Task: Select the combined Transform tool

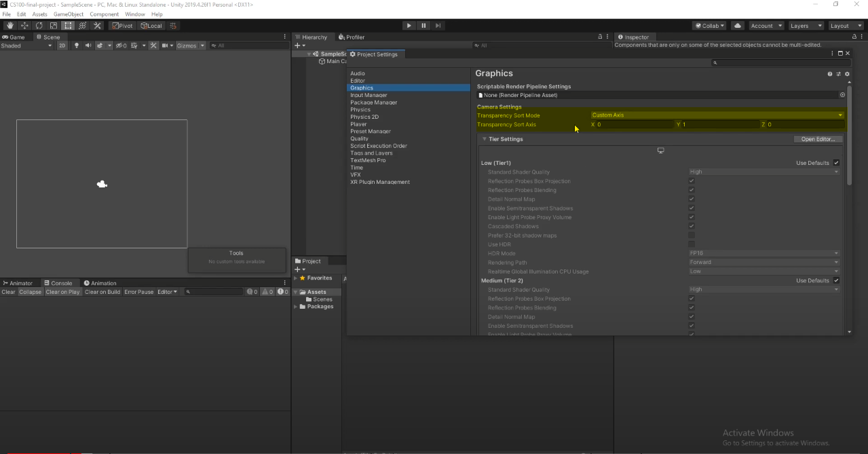Action: [82, 26]
